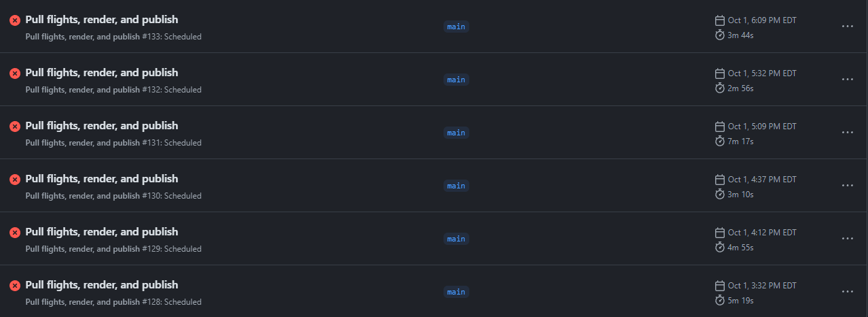The height and width of the screenshot is (317, 868).
Task: Click the stopwatch icon beside 7m 17s
Action: (720, 141)
